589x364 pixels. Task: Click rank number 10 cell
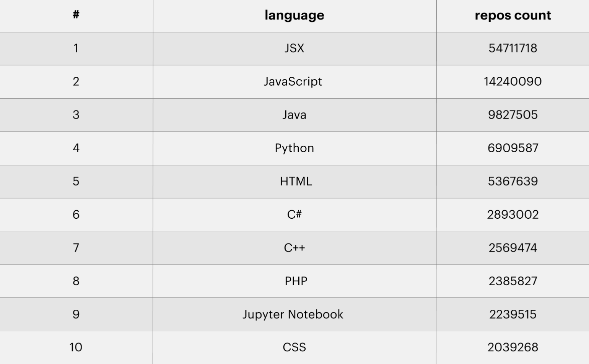point(76,347)
